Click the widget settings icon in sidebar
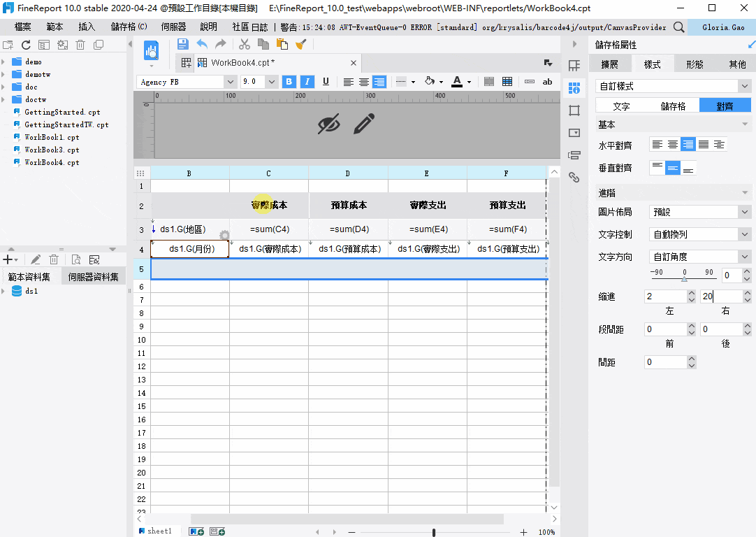This screenshot has height=537, width=756. point(574,133)
